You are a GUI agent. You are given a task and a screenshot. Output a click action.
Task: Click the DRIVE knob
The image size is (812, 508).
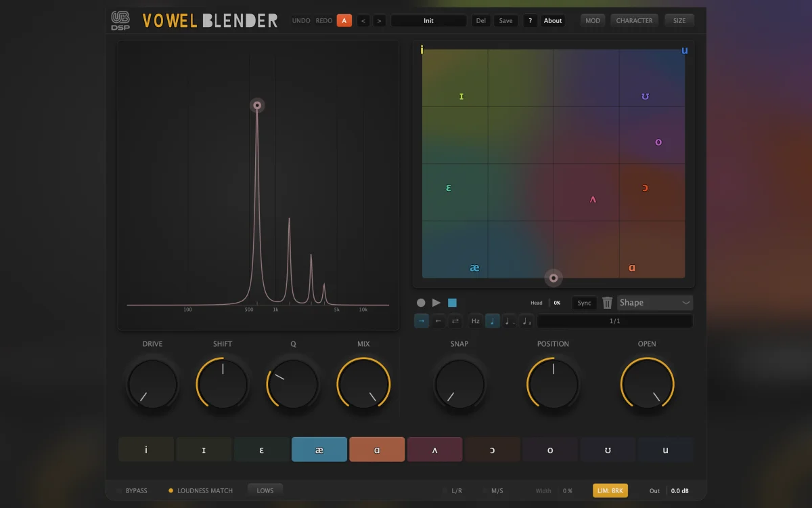pos(152,385)
